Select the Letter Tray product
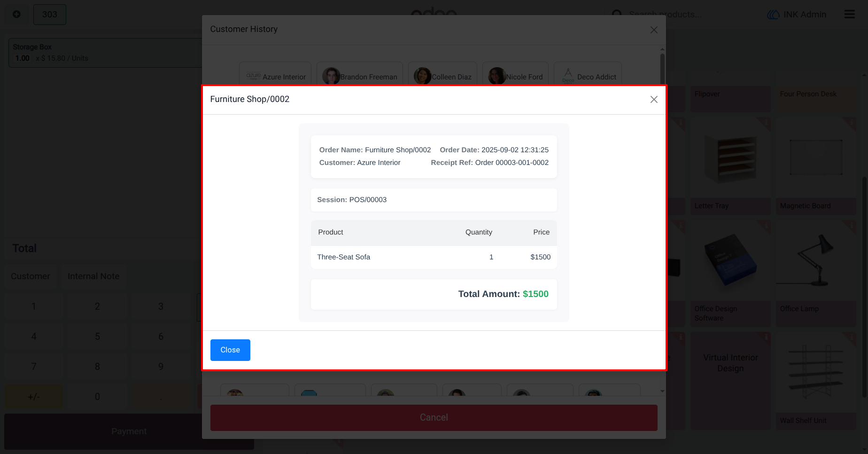The image size is (868, 454). click(730, 166)
